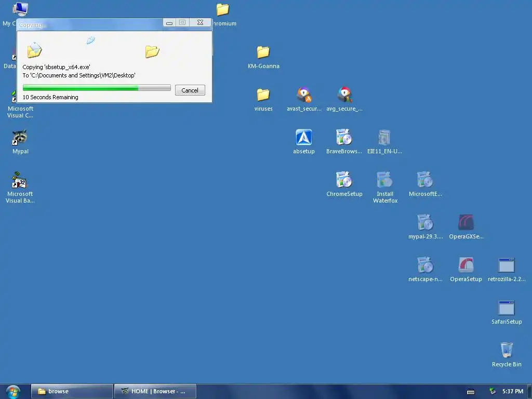Click the keyboard tray icon

point(471,392)
